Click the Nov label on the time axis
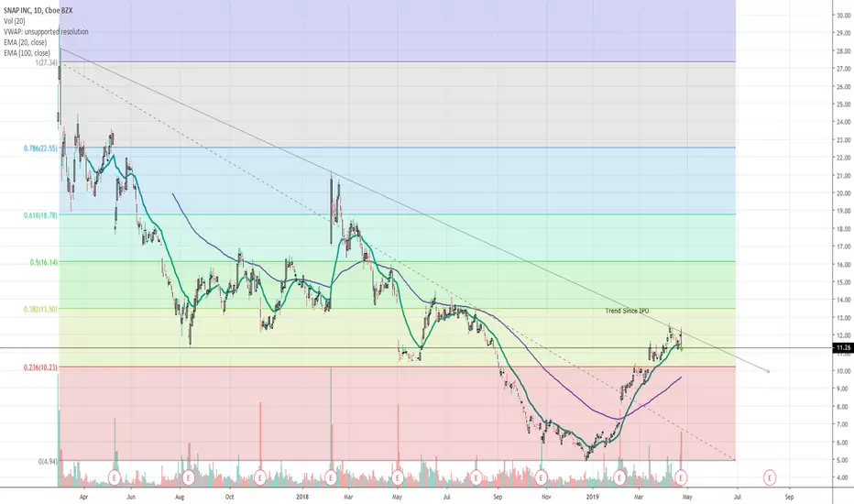Screen dimensions: 854x504 click(x=546, y=497)
